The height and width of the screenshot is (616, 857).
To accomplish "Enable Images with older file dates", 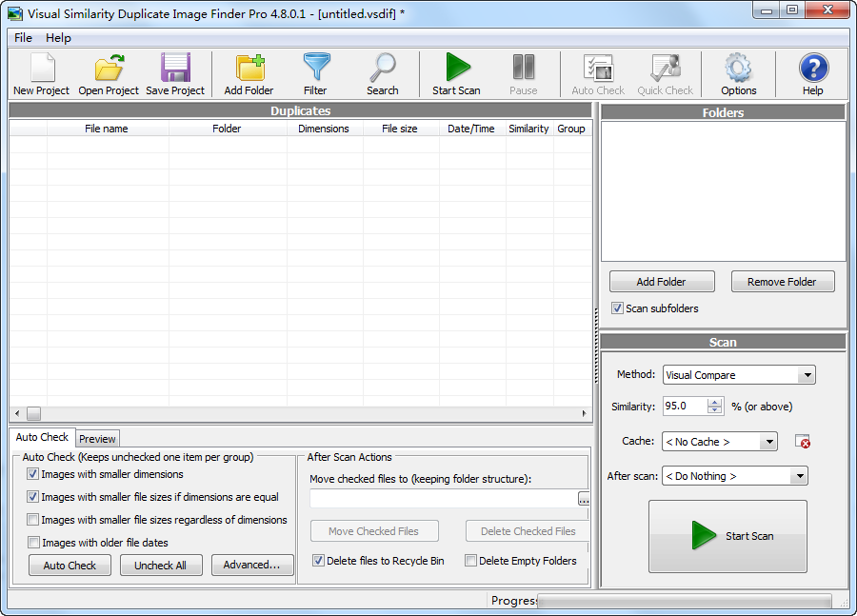I will (x=33, y=543).
